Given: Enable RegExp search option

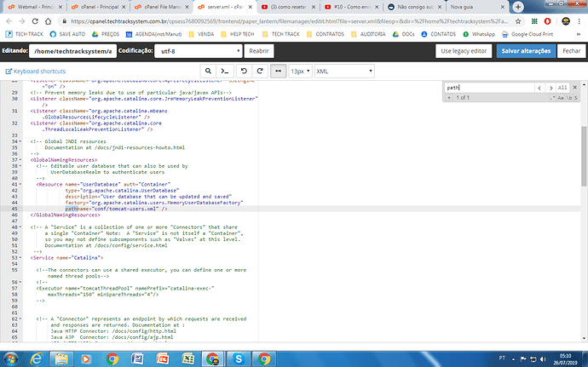Looking at the screenshot, I should click(552, 98).
